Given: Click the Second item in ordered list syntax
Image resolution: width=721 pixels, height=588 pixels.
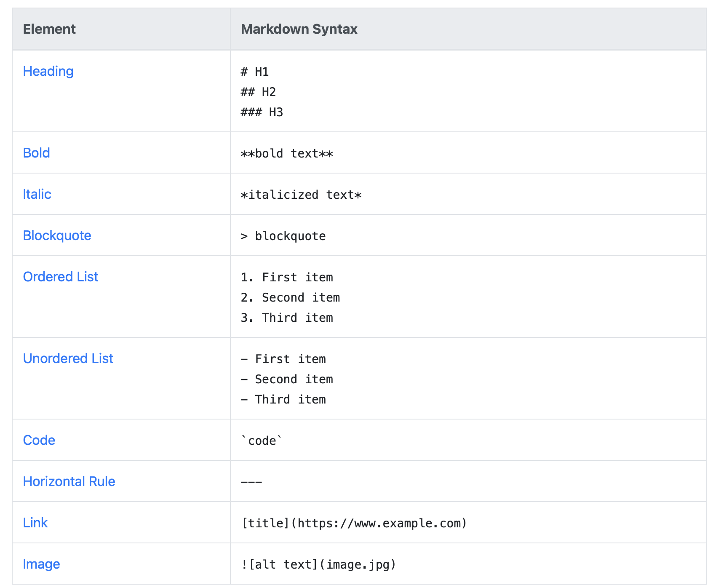Looking at the screenshot, I should click(x=290, y=297).
